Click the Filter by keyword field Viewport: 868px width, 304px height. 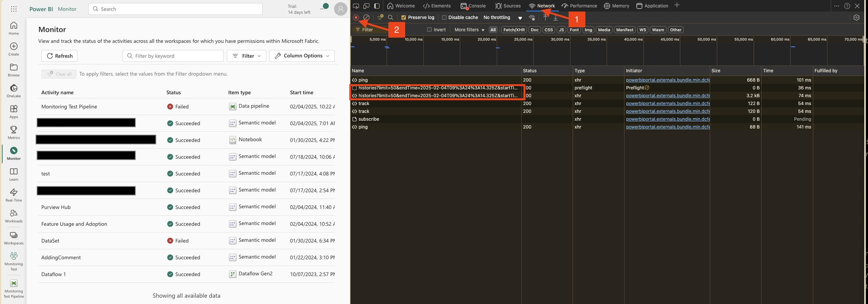click(x=173, y=56)
